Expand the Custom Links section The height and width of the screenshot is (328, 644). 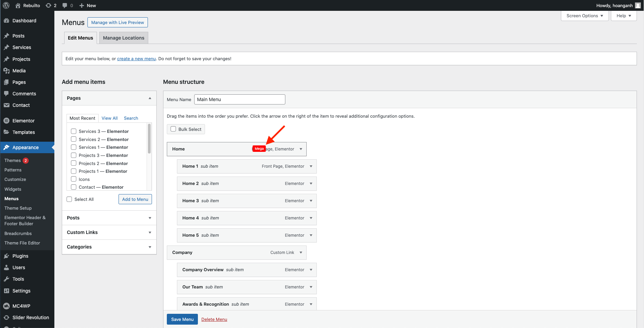point(150,232)
